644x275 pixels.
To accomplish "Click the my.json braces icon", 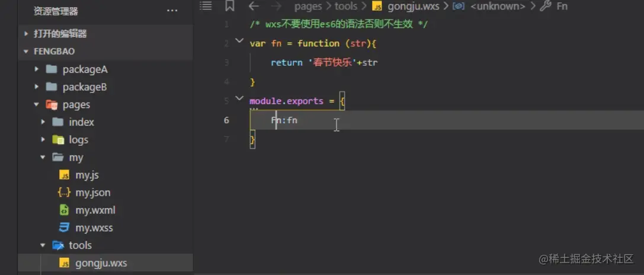I will coord(64,193).
